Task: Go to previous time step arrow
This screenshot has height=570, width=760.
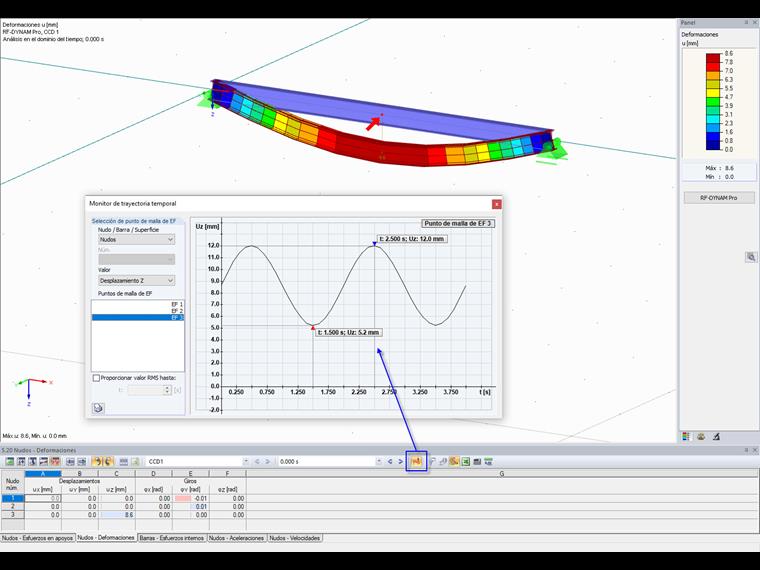Action: coord(390,461)
